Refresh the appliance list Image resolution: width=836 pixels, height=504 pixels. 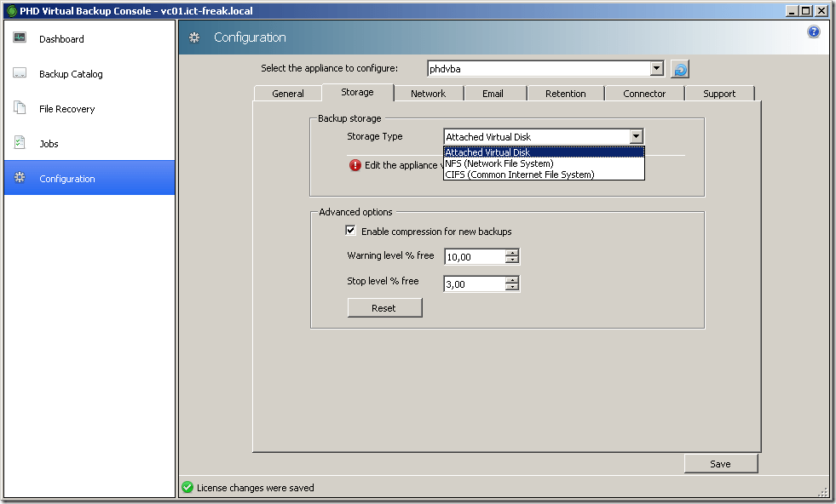[679, 69]
